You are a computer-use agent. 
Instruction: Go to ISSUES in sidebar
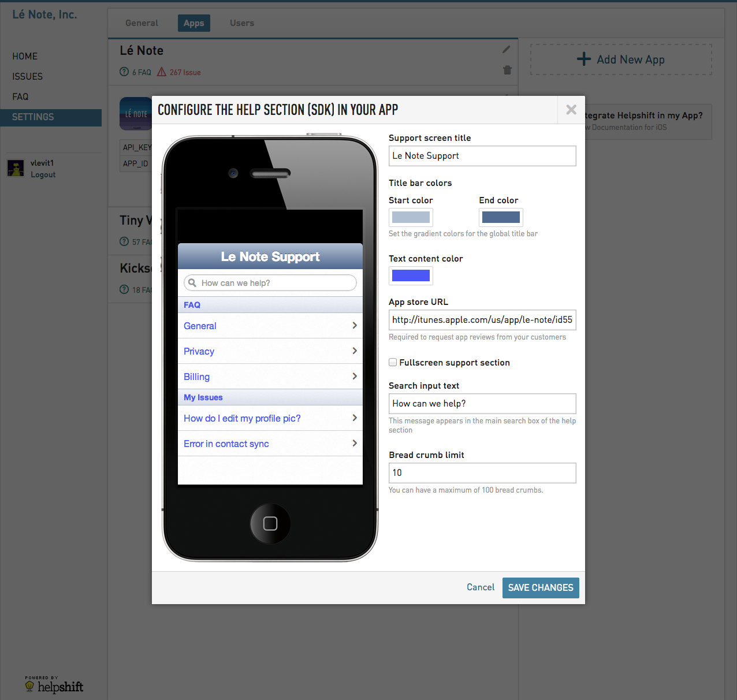(x=28, y=76)
